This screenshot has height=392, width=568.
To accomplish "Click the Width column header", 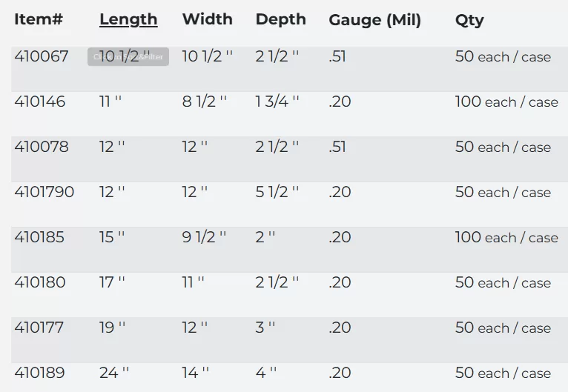I will 207,20.
